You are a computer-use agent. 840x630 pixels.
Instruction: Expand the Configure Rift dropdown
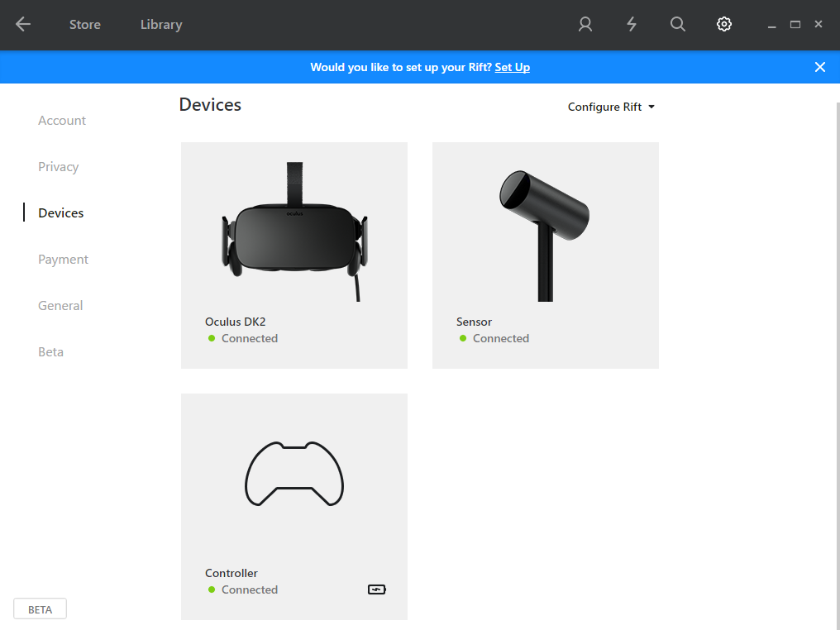611,107
